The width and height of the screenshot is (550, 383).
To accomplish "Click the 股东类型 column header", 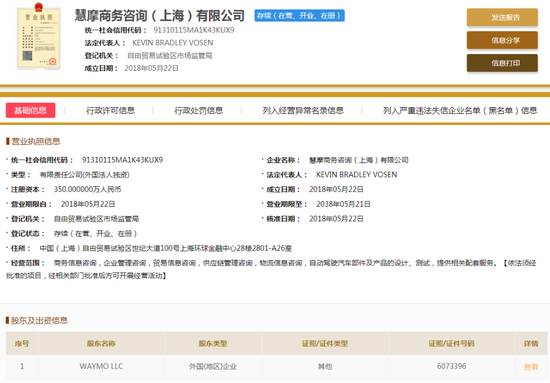I will [x=213, y=343].
